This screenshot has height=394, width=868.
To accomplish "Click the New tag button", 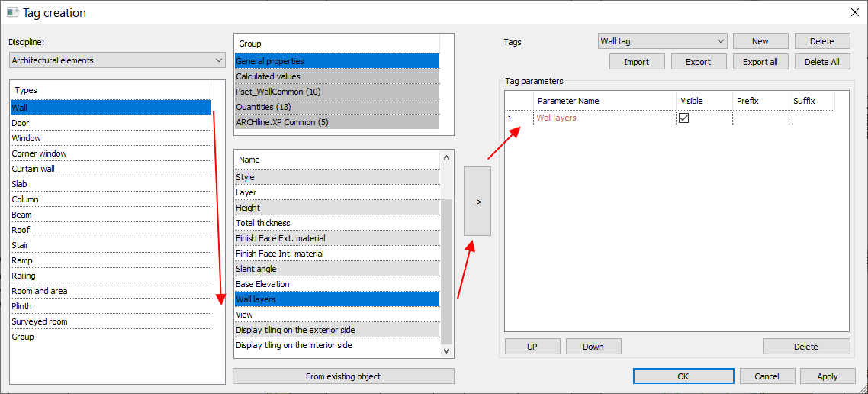I will [x=760, y=41].
